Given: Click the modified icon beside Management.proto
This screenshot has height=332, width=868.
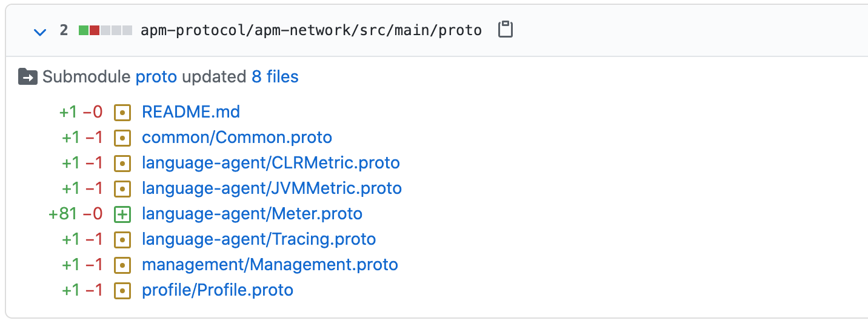Looking at the screenshot, I should 122,265.
